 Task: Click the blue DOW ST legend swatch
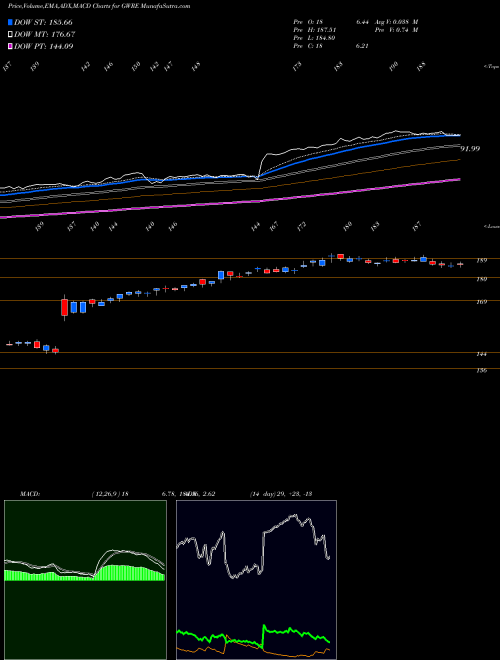pos(11,22)
